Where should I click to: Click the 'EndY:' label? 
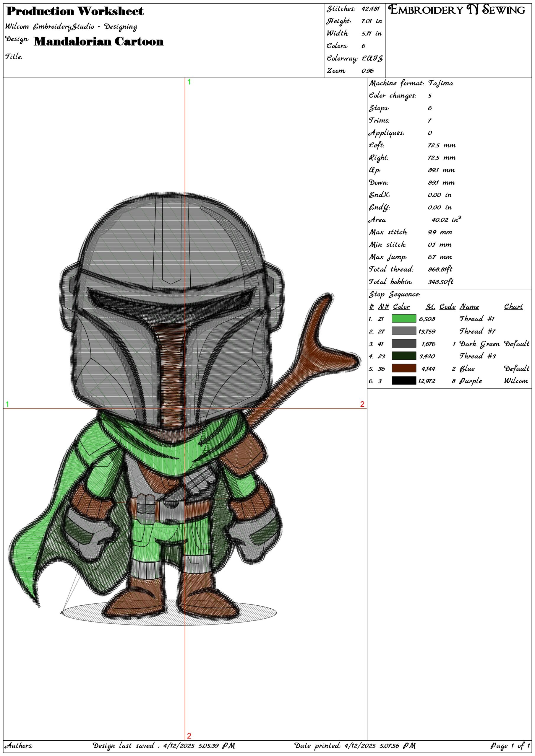[x=379, y=207]
